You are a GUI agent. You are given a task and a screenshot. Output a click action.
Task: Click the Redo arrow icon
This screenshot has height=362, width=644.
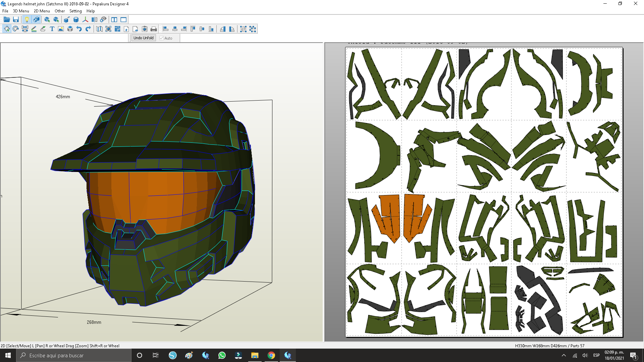(x=88, y=29)
